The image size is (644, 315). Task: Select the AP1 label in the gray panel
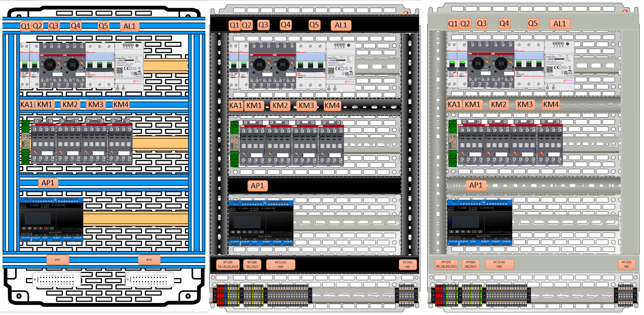point(476,185)
